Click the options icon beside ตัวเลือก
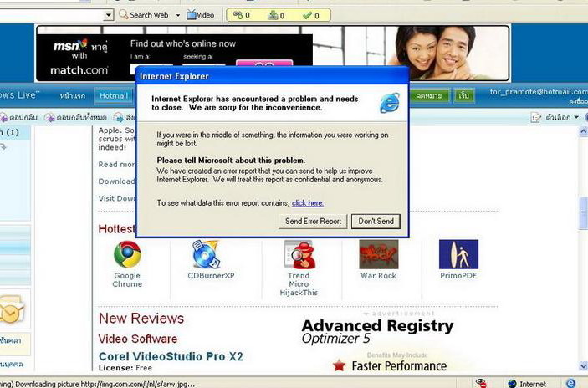Screen dimensions: 588x388 point(535,118)
